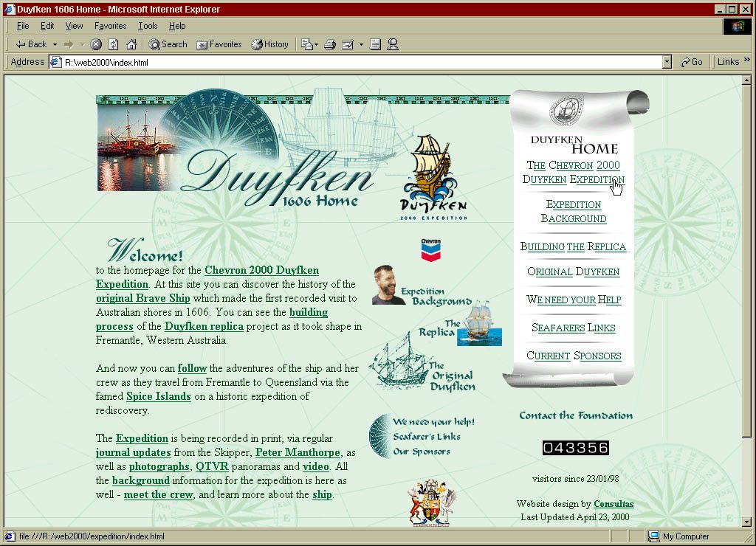
Task: Go to browser Home page icon
Action: [131, 44]
